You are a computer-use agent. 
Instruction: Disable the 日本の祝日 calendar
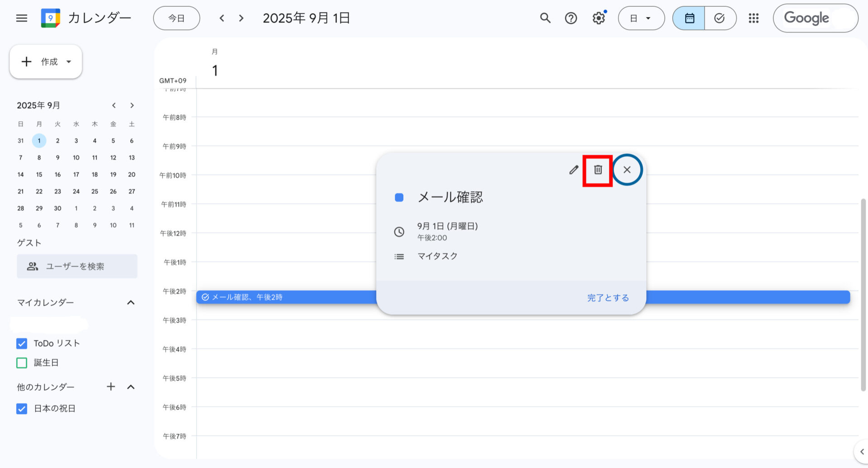coord(22,409)
